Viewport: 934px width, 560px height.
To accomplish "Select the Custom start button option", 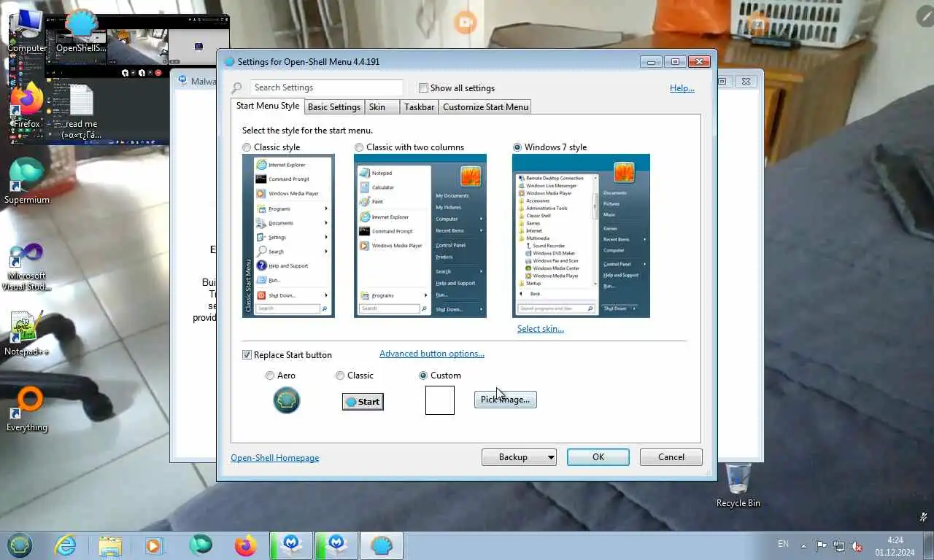I will pos(423,376).
